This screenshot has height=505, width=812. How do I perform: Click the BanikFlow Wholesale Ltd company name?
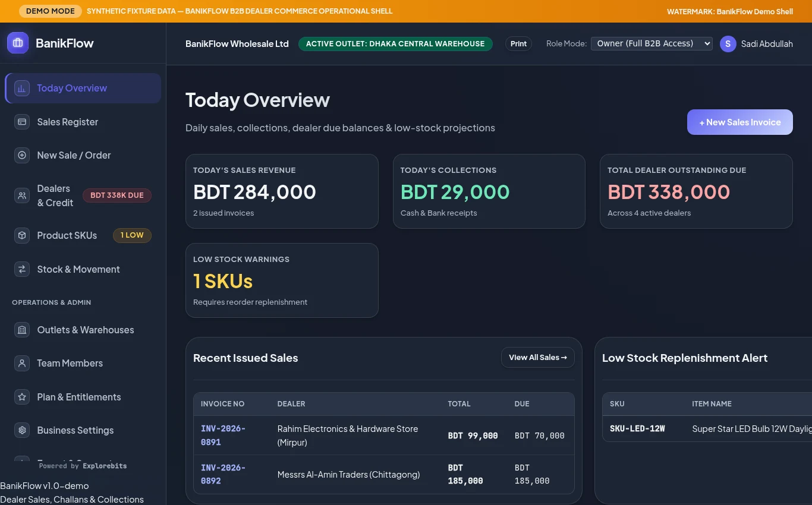[237, 44]
